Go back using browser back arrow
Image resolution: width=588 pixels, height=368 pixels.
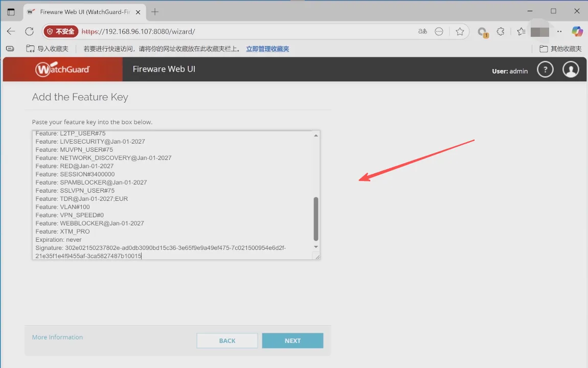click(x=11, y=32)
